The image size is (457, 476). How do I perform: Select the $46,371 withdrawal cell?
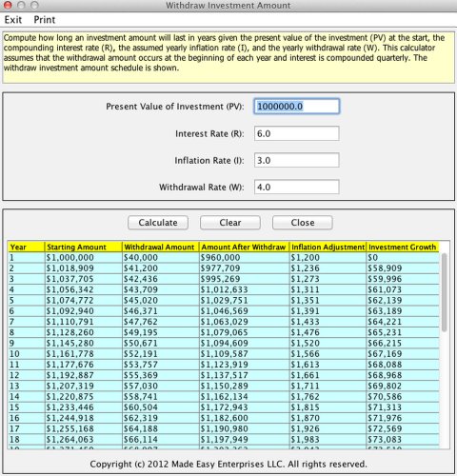pos(161,311)
